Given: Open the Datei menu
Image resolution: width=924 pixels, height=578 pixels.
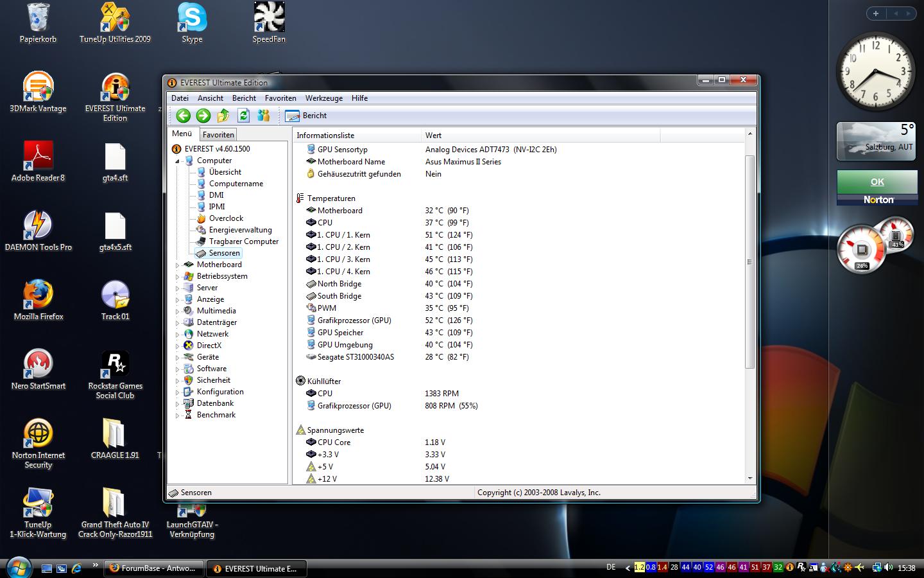Looking at the screenshot, I should [180, 98].
